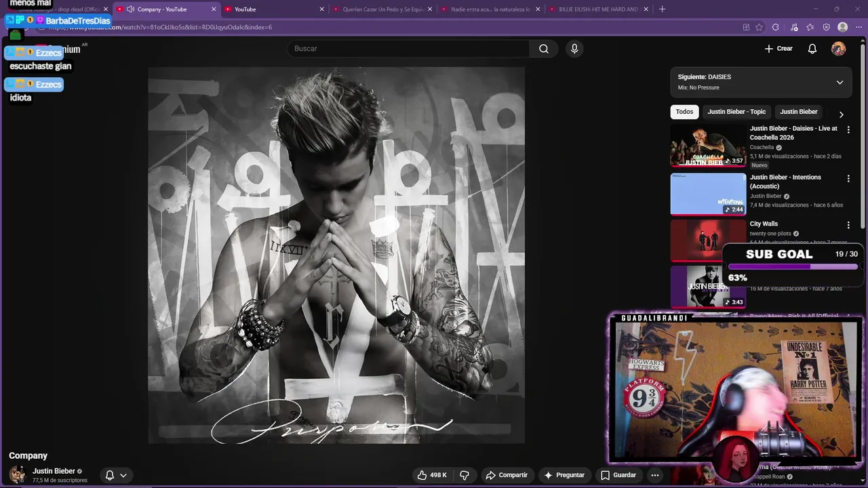This screenshot has width=868, height=488.
Task: Open the Edge settings and more menu
Action: pyautogui.click(x=858, y=27)
